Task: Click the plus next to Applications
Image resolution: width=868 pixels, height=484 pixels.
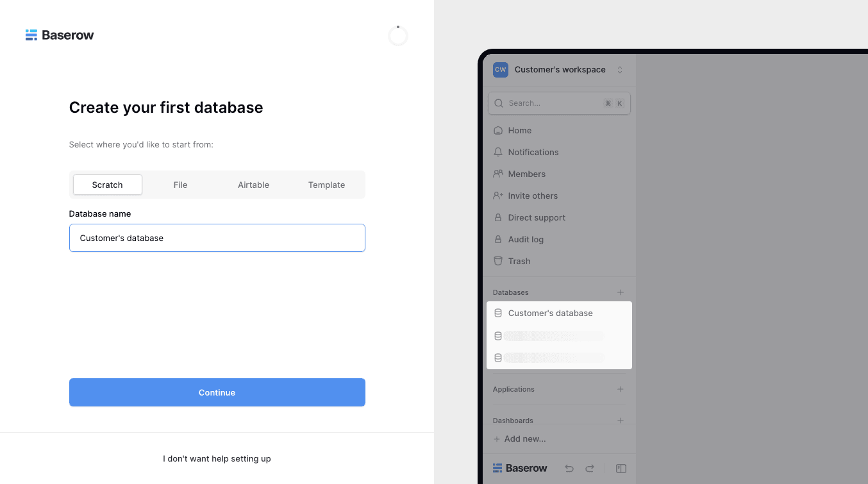Action: (621, 389)
